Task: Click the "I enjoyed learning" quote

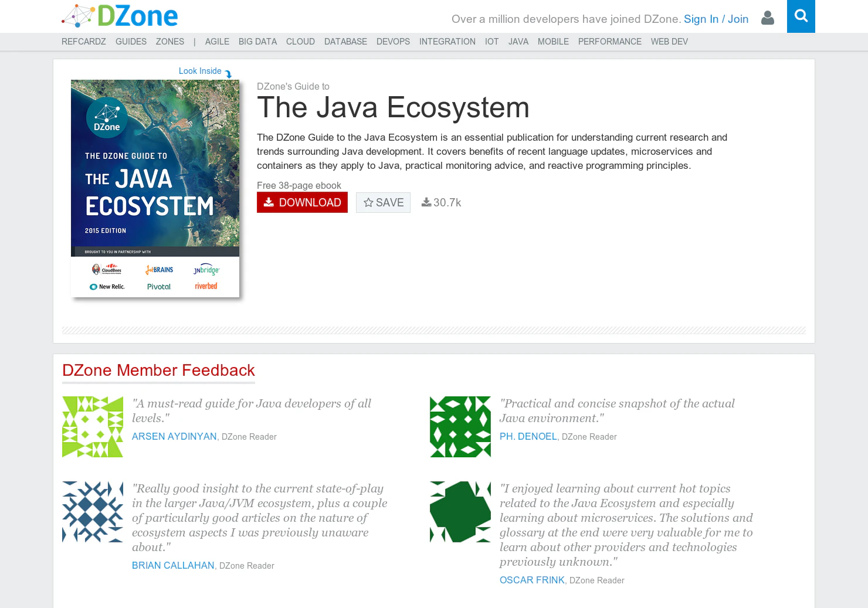Action: tap(626, 525)
